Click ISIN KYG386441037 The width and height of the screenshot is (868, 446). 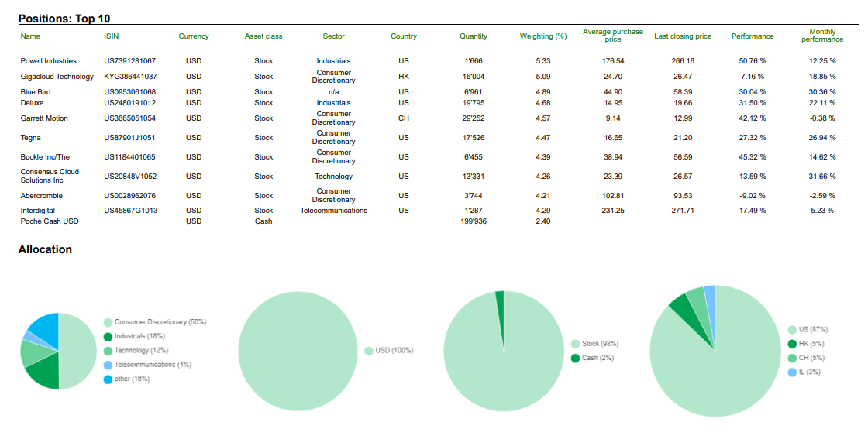point(131,77)
